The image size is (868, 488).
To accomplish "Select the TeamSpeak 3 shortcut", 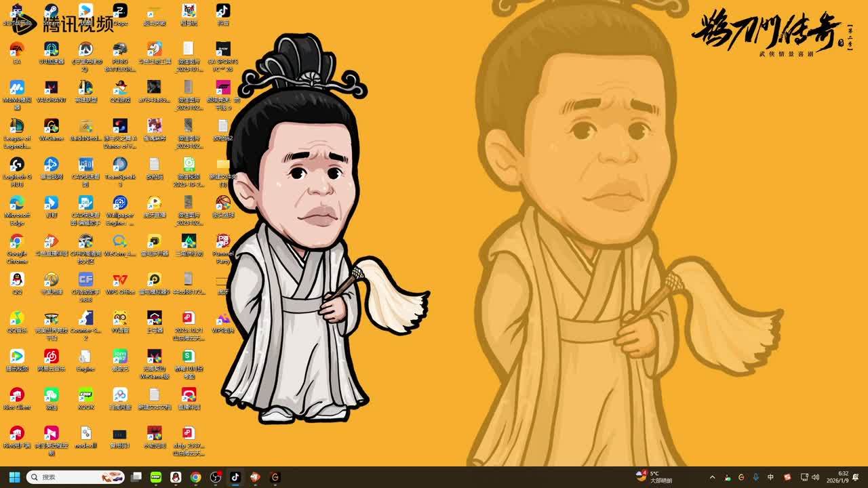I will tap(120, 165).
